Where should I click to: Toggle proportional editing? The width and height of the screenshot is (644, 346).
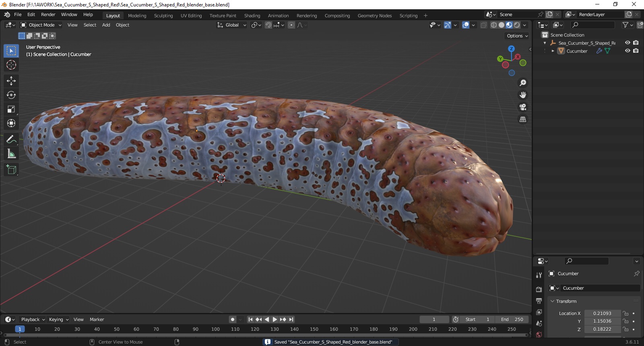[x=291, y=25]
